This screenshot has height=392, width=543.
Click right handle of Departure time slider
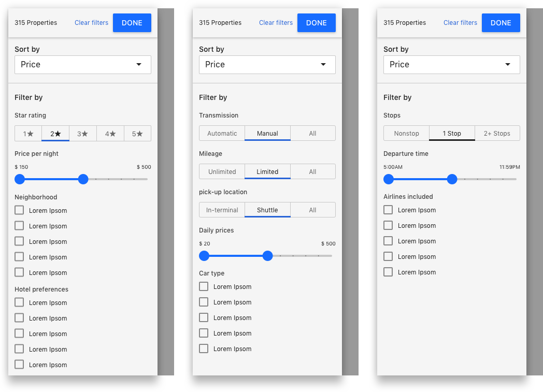pos(452,179)
